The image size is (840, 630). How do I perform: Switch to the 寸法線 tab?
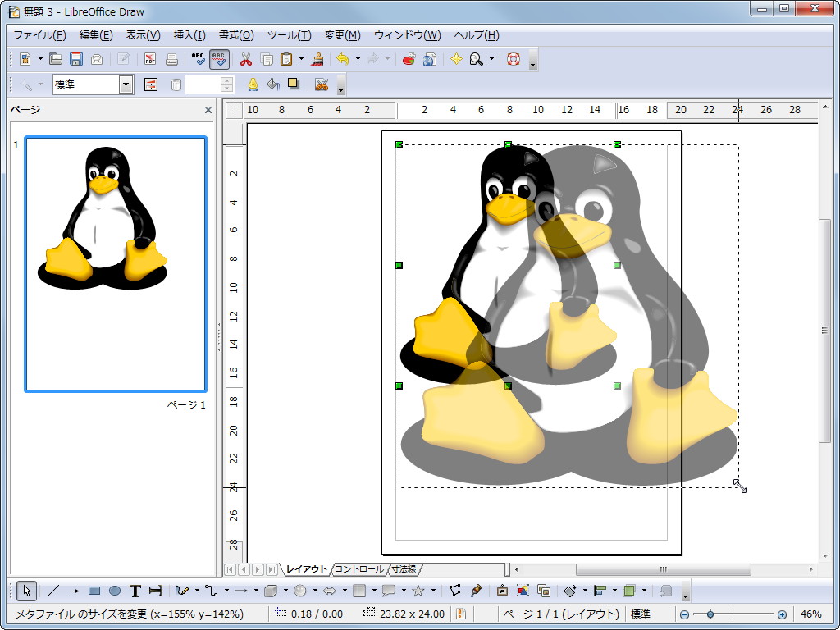(404, 569)
